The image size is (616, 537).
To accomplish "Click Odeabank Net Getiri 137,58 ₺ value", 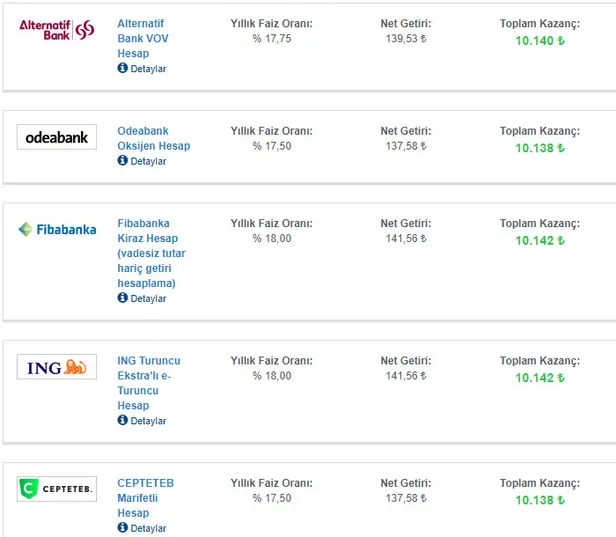I will (x=404, y=146).
